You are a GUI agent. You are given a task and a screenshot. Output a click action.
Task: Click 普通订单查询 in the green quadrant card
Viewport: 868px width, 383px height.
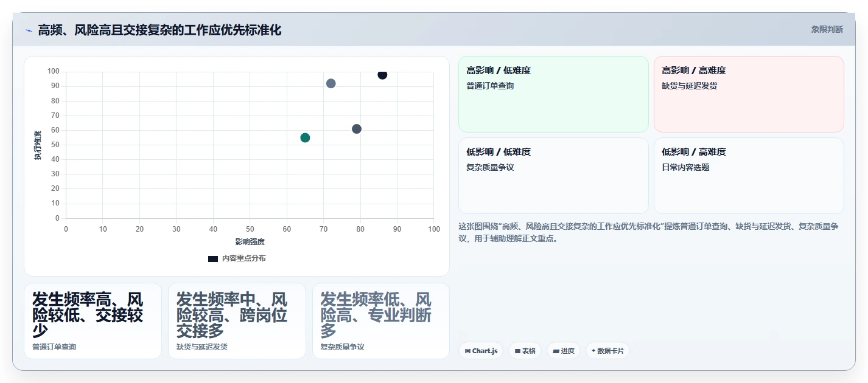[x=490, y=86]
